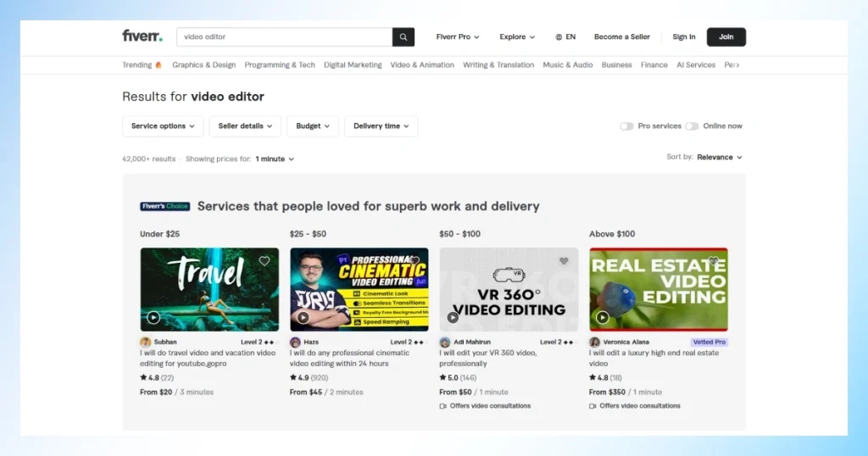
Task: Open the Video & Animation category
Action: coord(422,64)
